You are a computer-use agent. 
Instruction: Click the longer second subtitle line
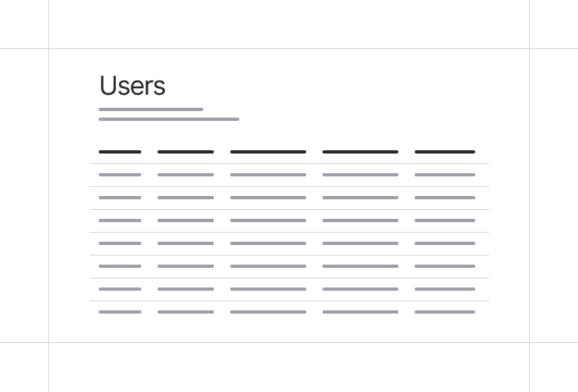pyautogui.click(x=169, y=119)
